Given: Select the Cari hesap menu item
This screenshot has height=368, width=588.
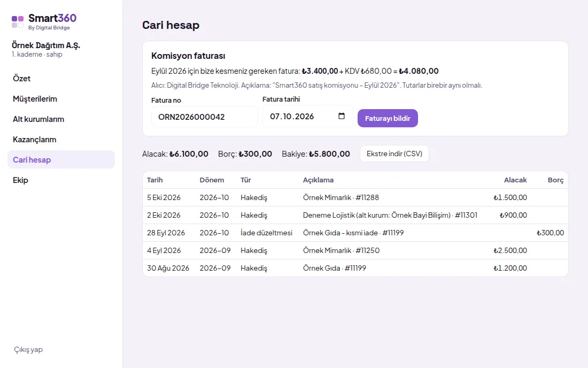Looking at the screenshot, I should point(61,159).
